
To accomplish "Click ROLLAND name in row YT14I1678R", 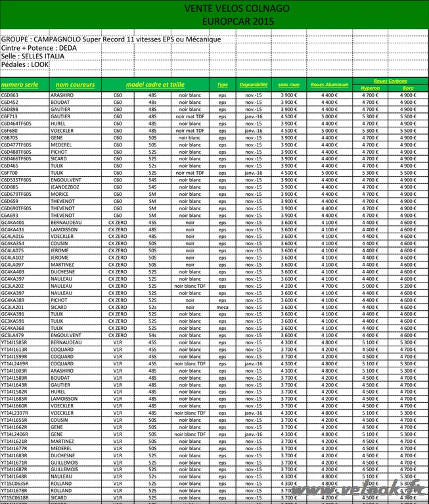I will click(61, 490).
